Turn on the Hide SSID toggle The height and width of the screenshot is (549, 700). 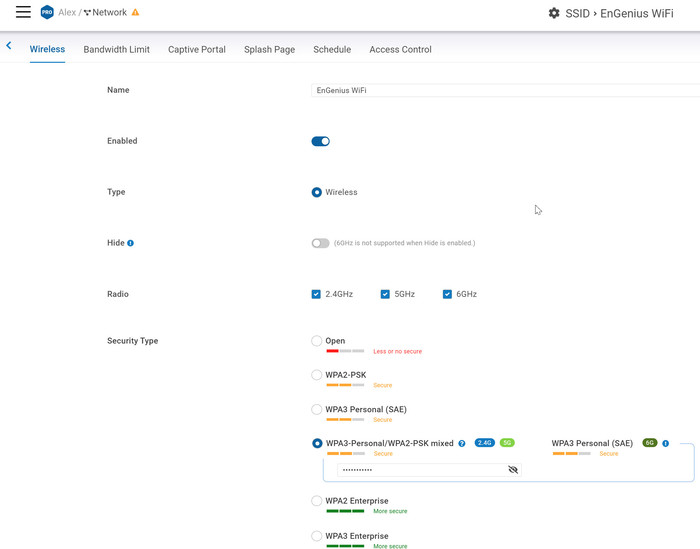click(320, 243)
